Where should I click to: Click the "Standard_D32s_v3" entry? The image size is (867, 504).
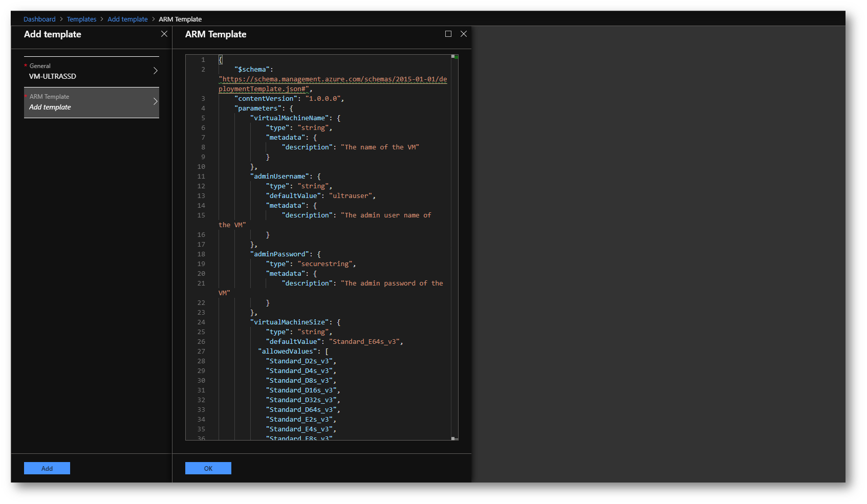click(x=301, y=400)
